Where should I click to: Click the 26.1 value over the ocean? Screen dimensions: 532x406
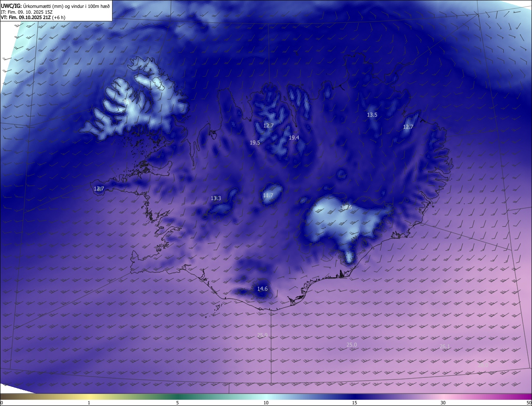[445, 346]
